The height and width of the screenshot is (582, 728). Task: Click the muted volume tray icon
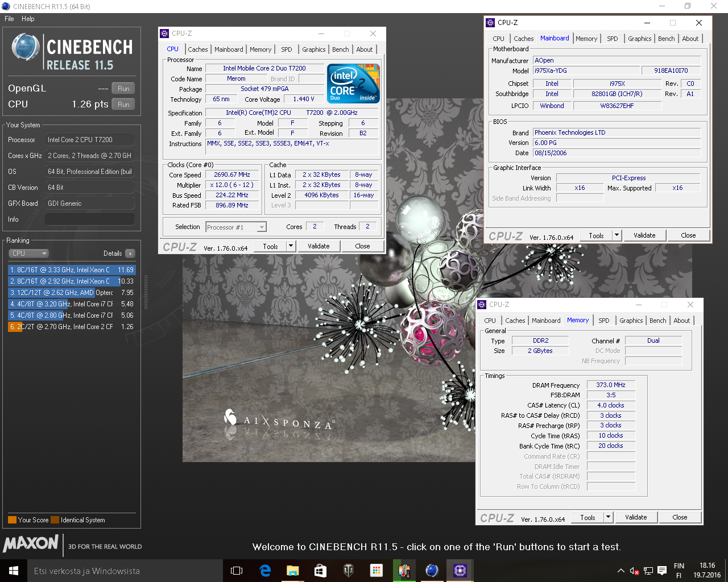(x=635, y=571)
